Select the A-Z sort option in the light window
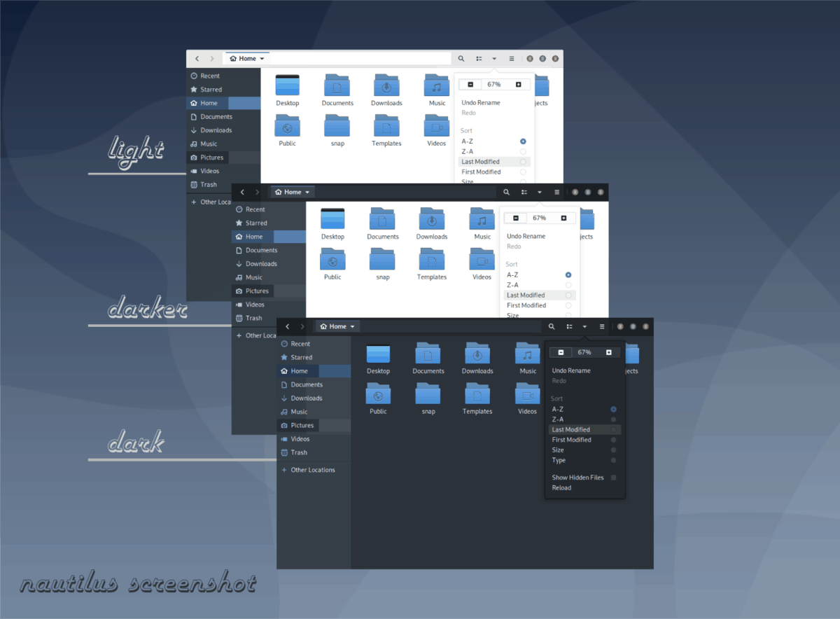 point(468,141)
